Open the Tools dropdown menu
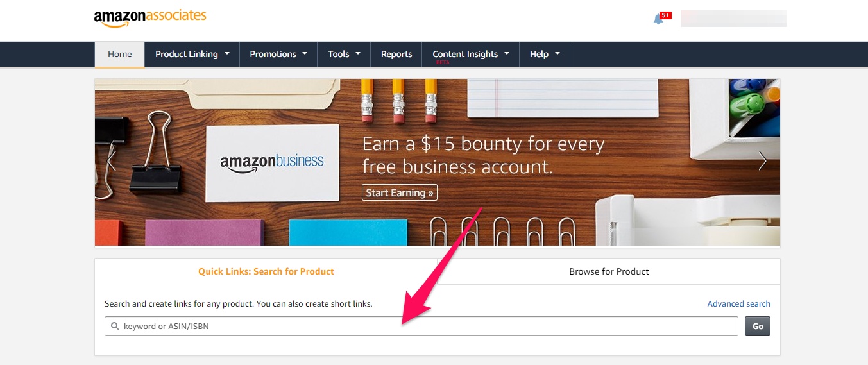The image size is (868, 365). coord(344,54)
